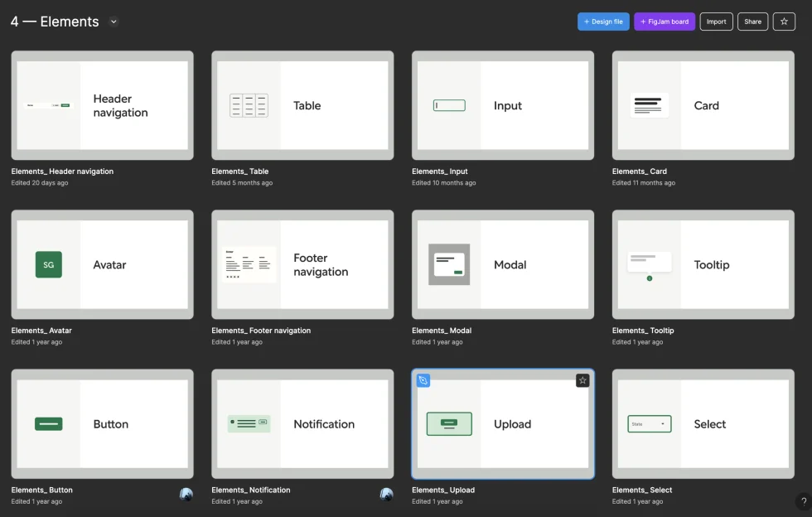Click the 'Elements_ Input' file name

pos(440,172)
